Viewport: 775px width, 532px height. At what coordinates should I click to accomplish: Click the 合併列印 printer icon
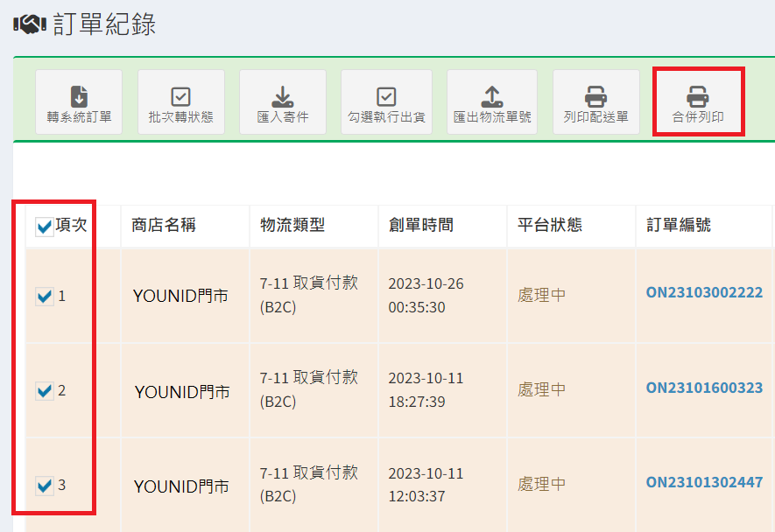click(698, 96)
